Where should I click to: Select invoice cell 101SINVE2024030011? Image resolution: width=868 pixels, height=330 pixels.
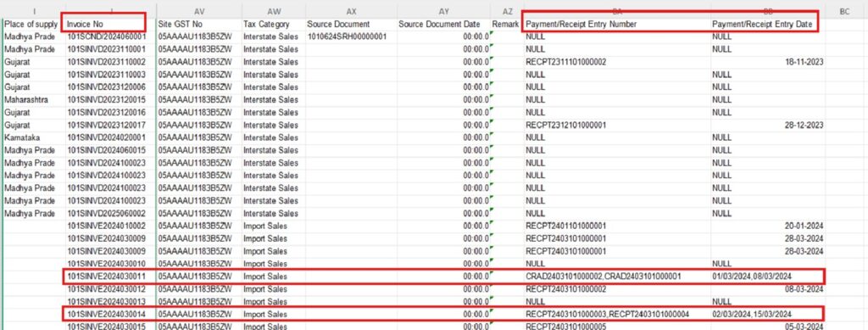click(x=111, y=277)
